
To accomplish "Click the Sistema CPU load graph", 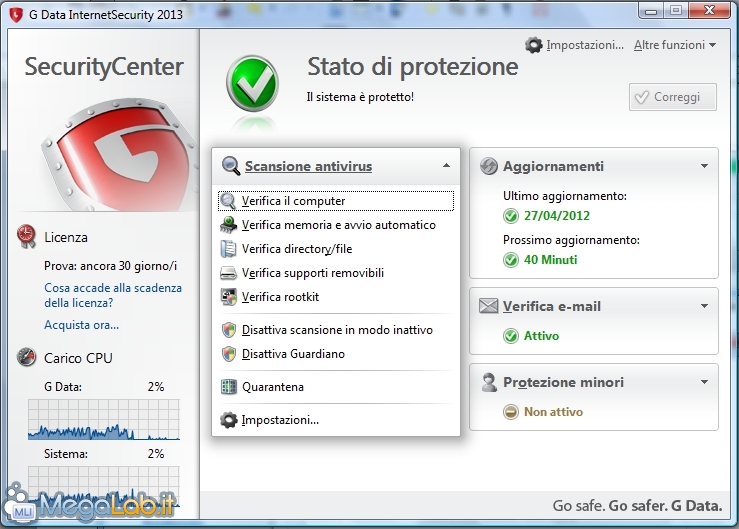I will tap(104, 487).
